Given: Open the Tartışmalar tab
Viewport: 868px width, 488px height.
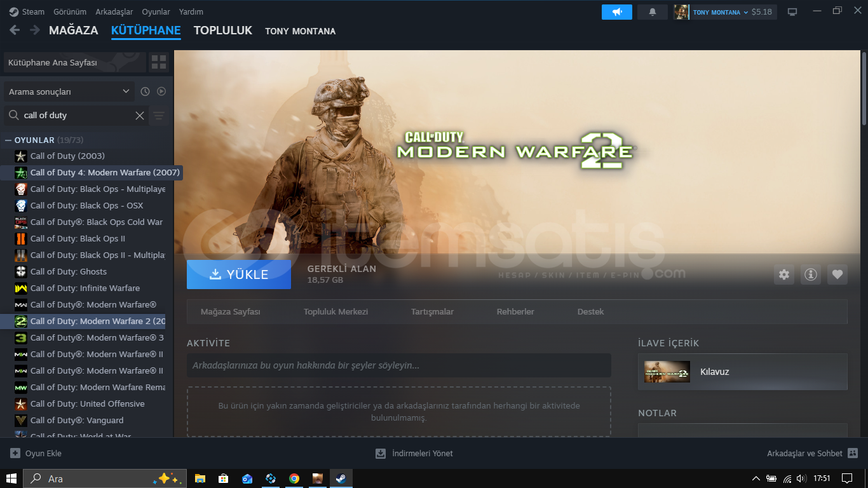Looking at the screenshot, I should click(432, 312).
